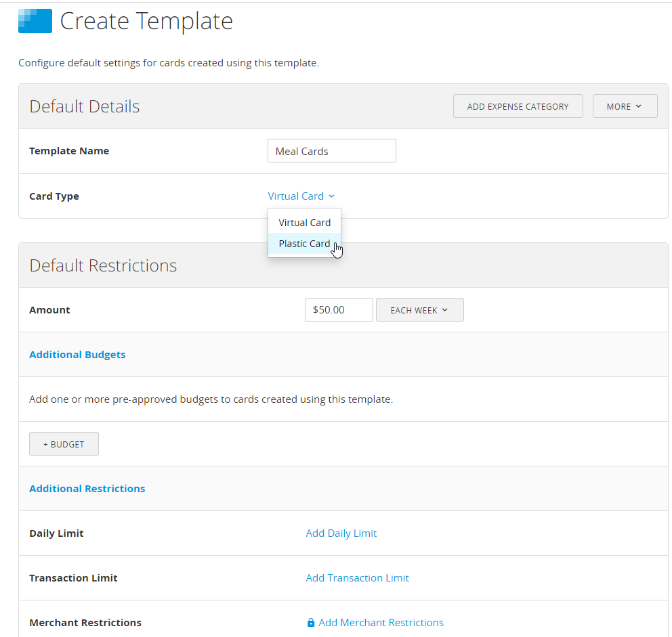
Task: Click the Create Template page title
Action: point(146,21)
